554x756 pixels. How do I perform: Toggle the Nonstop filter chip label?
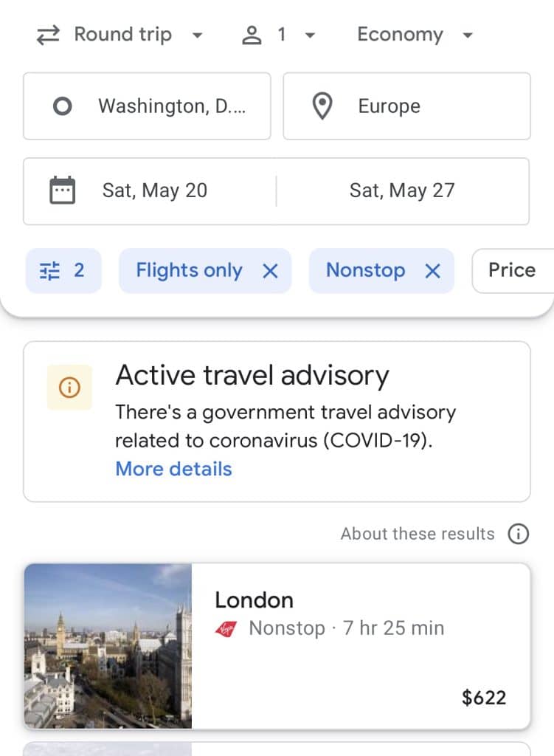[366, 271]
